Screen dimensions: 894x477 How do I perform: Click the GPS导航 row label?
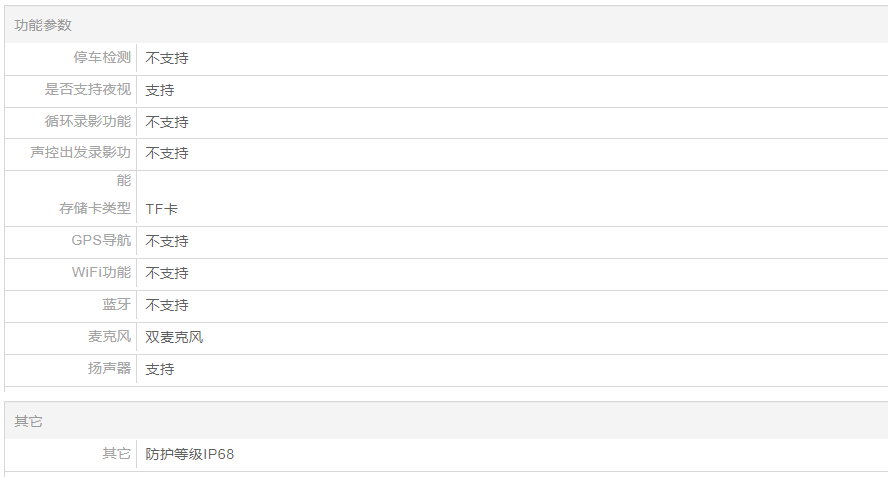tap(101, 241)
